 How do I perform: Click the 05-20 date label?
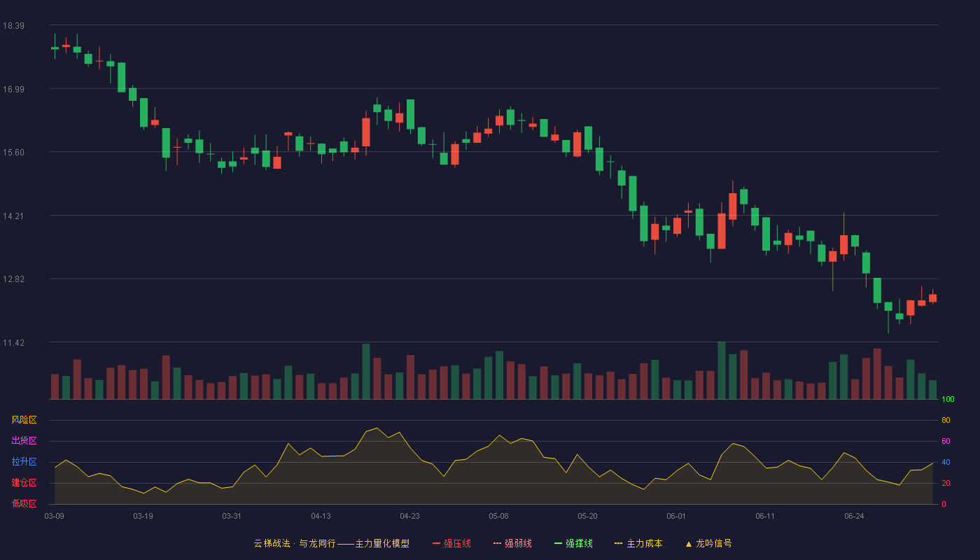[x=587, y=516]
